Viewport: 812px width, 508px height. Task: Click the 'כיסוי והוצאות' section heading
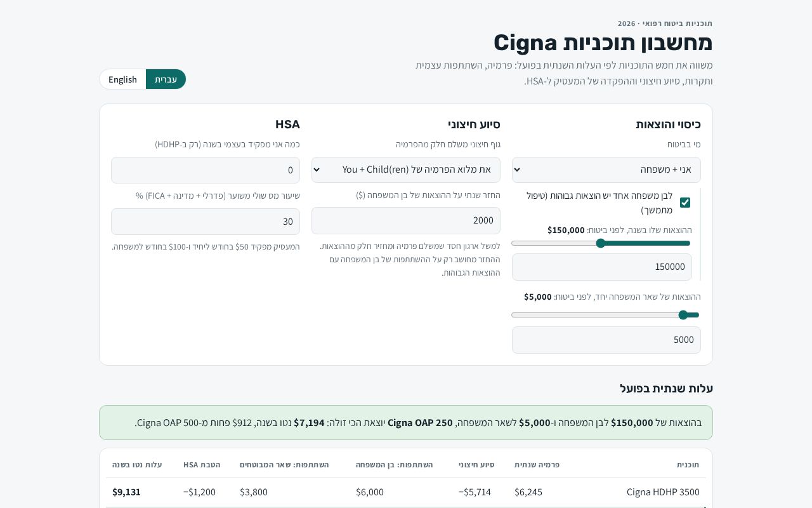click(668, 124)
